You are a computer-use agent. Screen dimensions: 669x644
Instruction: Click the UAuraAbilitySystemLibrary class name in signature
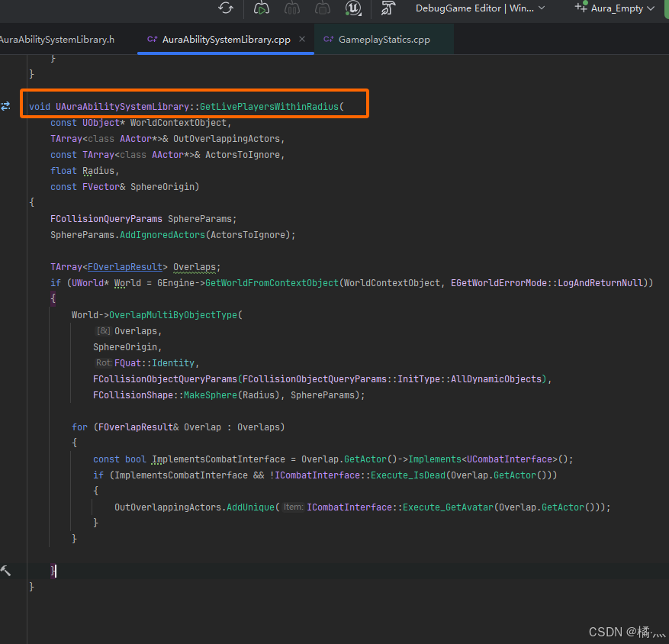coord(122,107)
